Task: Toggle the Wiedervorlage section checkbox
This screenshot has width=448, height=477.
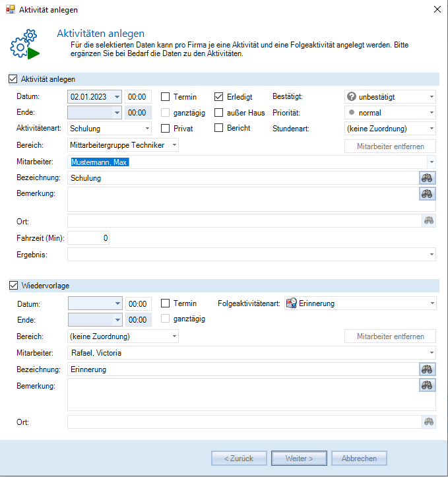Action: coord(13,286)
